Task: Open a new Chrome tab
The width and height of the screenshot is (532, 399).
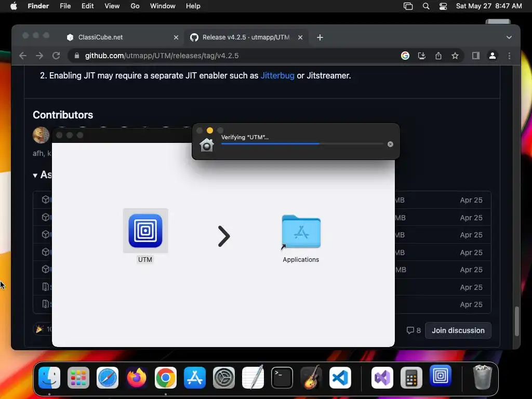Action: [x=320, y=37]
